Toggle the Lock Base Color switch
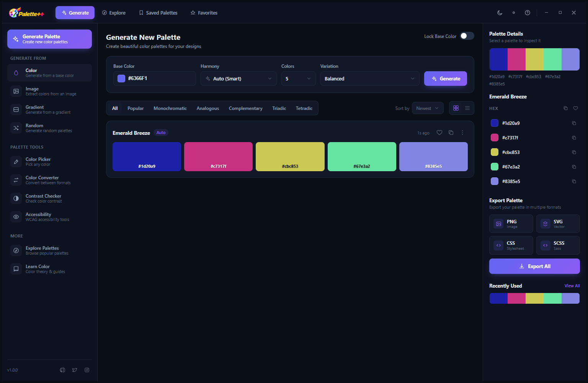Screen dimensions: 588x383 pyautogui.click(x=467, y=36)
